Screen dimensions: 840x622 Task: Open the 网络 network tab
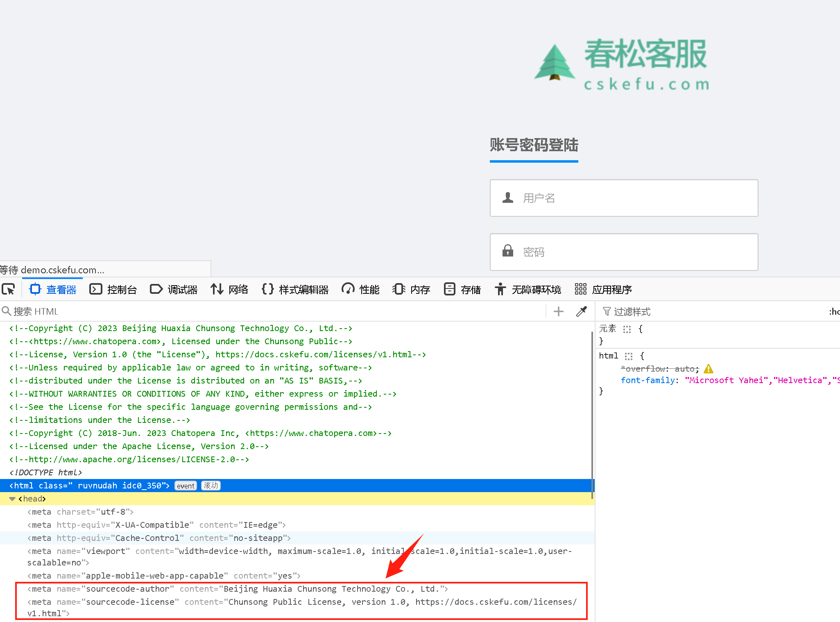230,289
